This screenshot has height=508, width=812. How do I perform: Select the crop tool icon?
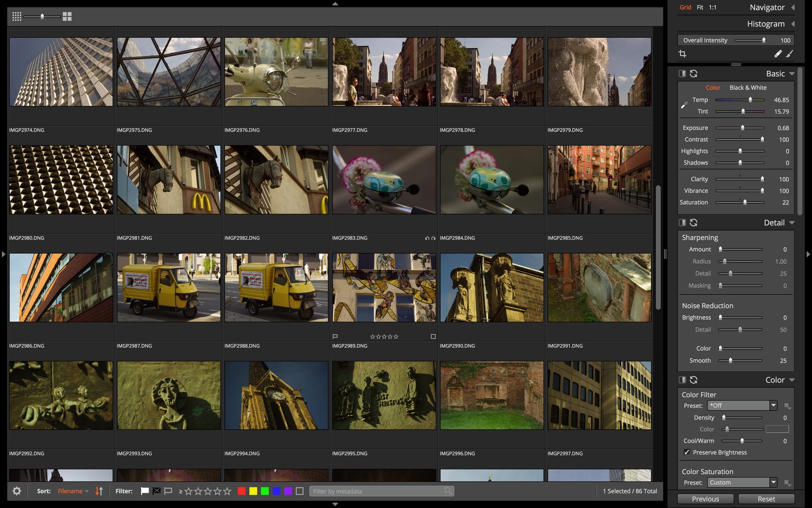pos(683,54)
